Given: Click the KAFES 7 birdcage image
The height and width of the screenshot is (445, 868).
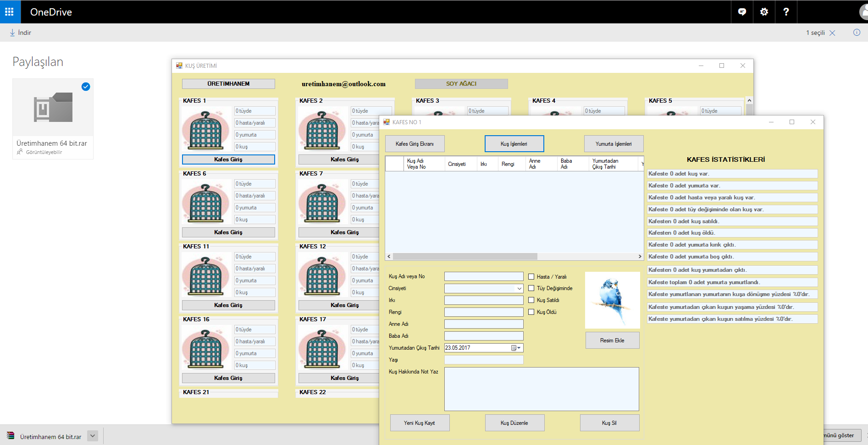Looking at the screenshot, I should [x=322, y=203].
